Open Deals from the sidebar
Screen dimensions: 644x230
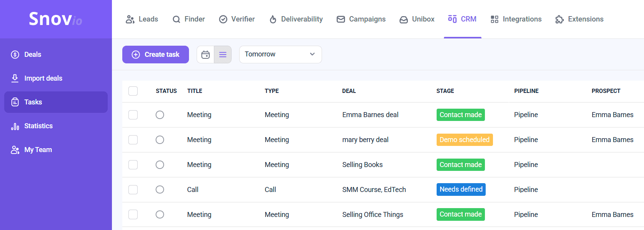click(x=33, y=55)
